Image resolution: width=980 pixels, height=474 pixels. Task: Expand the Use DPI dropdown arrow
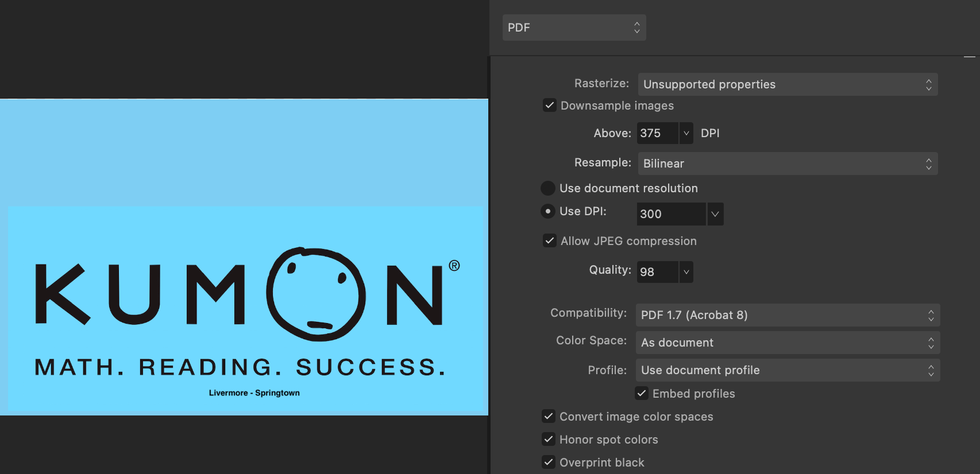(715, 214)
